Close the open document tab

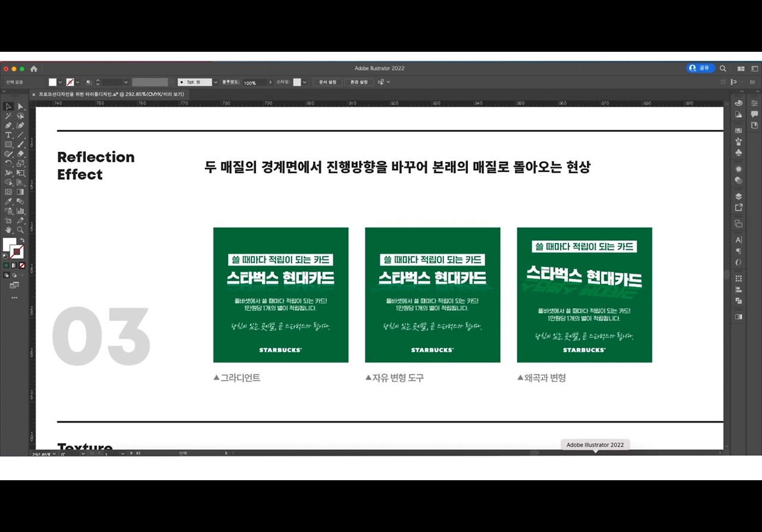point(33,94)
